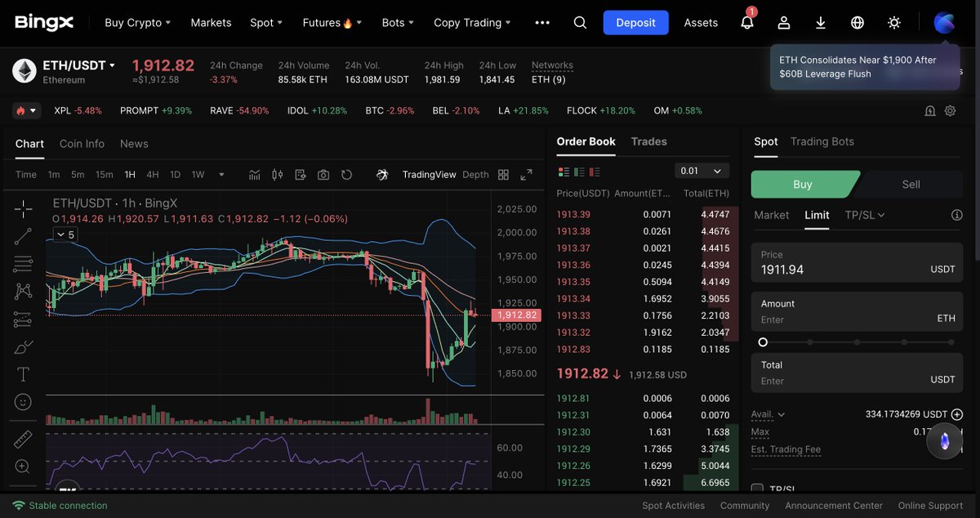Open chart layout grid icon
The image size is (980, 518).
pyautogui.click(x=503, y=174)
